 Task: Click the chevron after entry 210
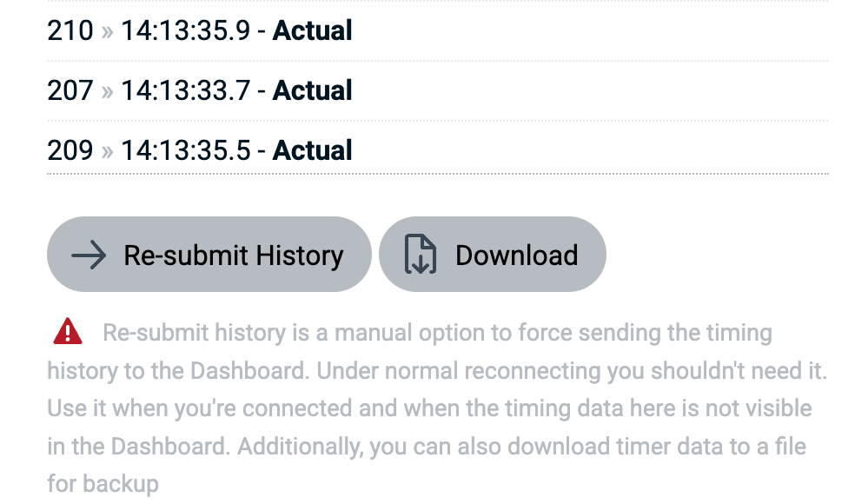click(107, 31)
